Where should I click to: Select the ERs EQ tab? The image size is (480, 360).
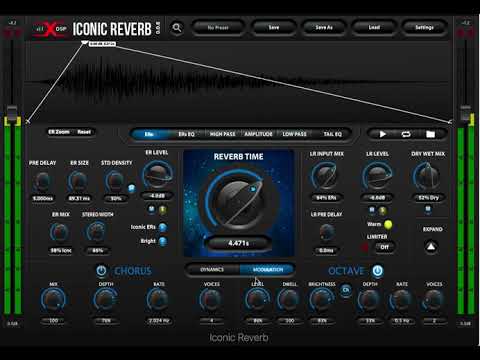[186, 134]
